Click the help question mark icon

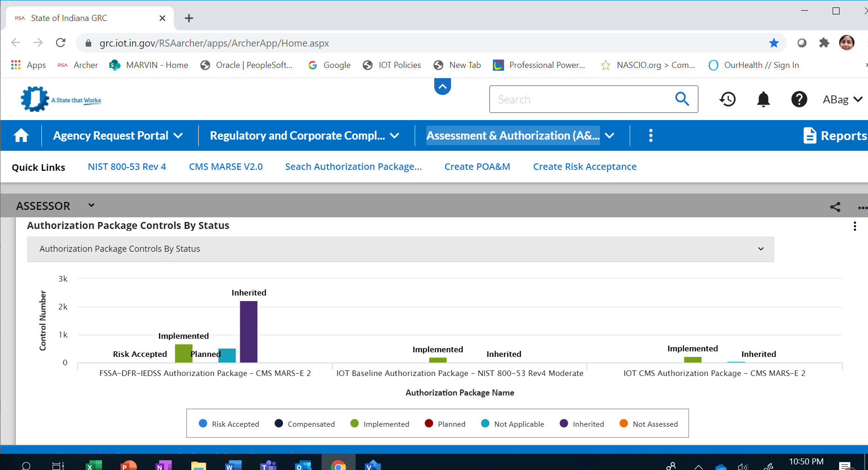799,99
